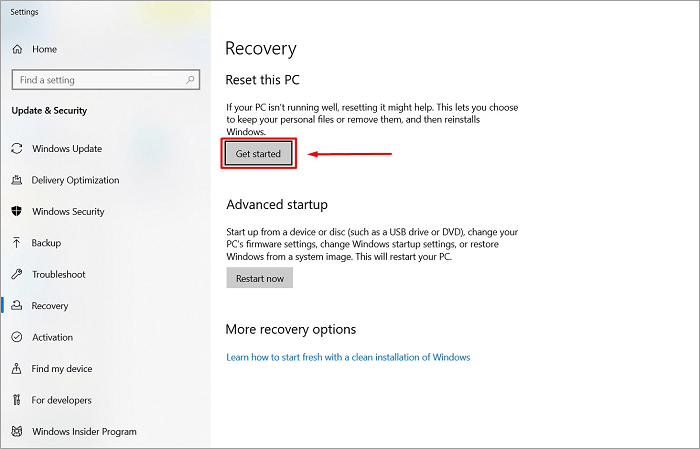Go to Windows Security settings

[69, 212]
